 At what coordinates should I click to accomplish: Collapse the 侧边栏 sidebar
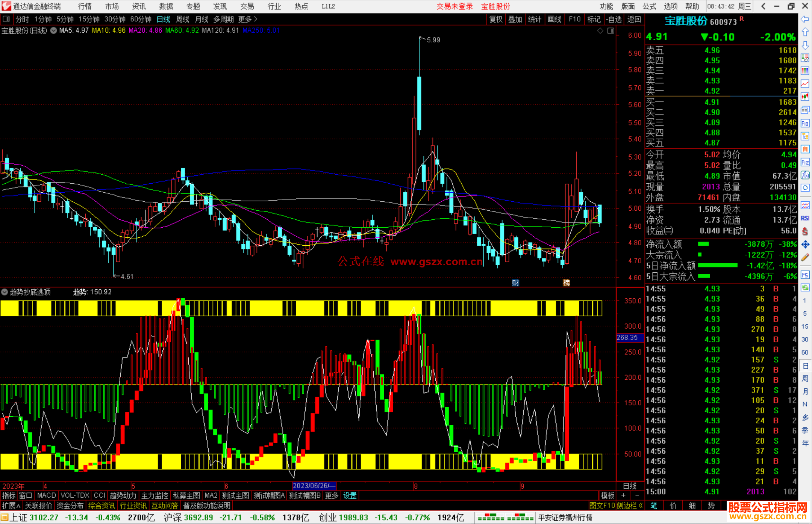click(630, 506)
